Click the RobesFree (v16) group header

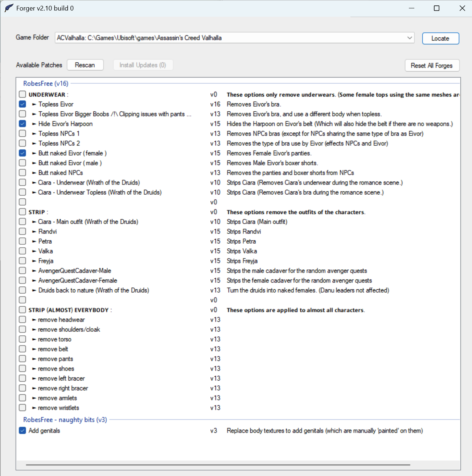pyautogui.click(x=46, y=83)
